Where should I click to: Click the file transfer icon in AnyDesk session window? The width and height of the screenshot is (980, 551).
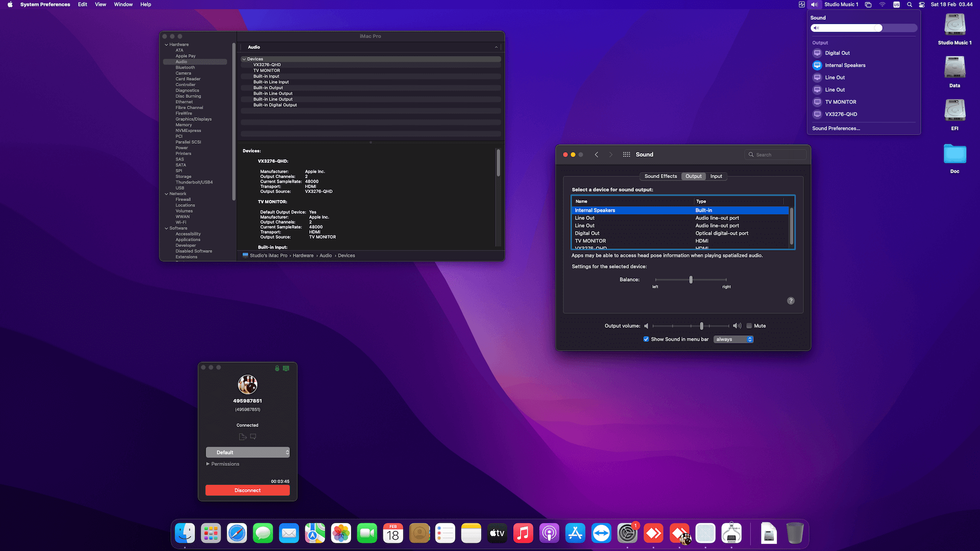[242, 437]
